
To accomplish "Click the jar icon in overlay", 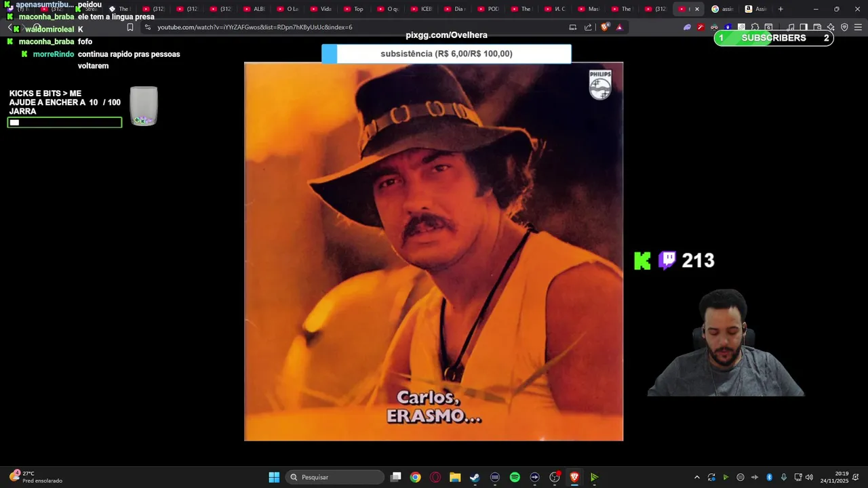I will [144, 106].
